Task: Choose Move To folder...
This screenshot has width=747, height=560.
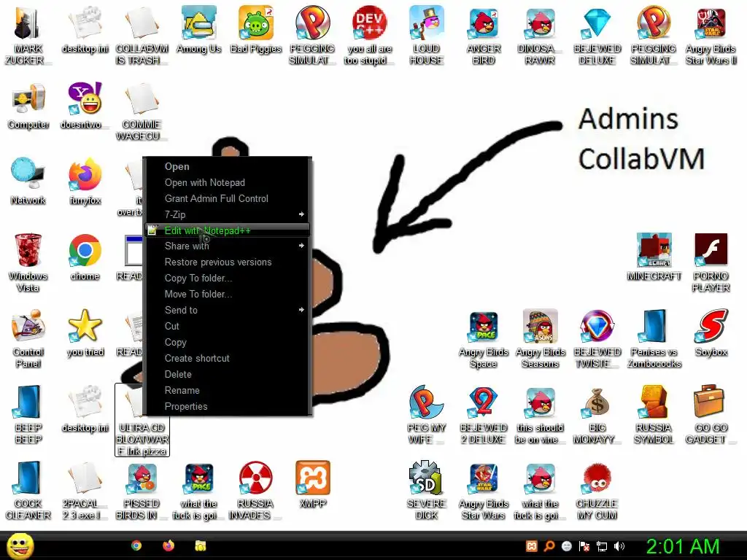Action: click(x=228, y=295)
